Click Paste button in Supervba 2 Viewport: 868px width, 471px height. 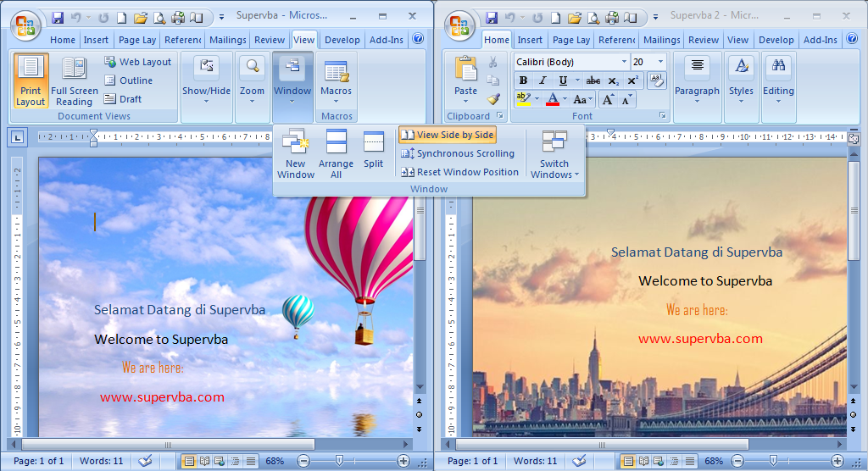pos(465,80)
